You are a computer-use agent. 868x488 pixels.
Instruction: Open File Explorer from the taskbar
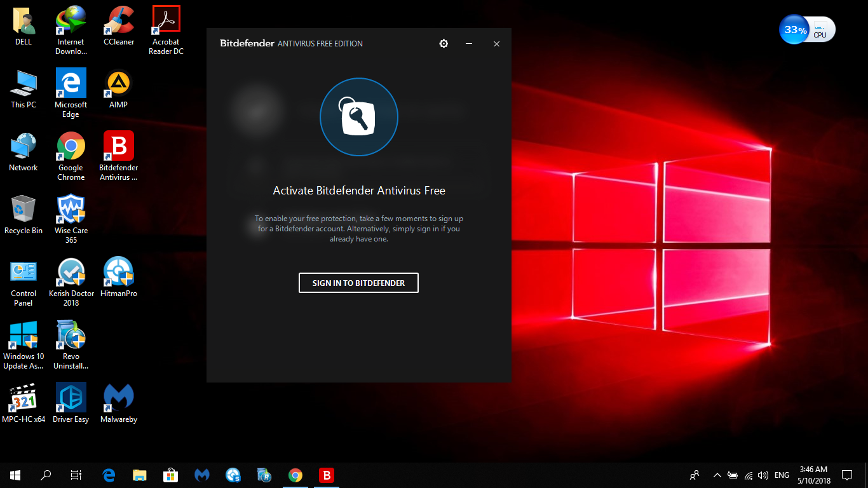139,475
